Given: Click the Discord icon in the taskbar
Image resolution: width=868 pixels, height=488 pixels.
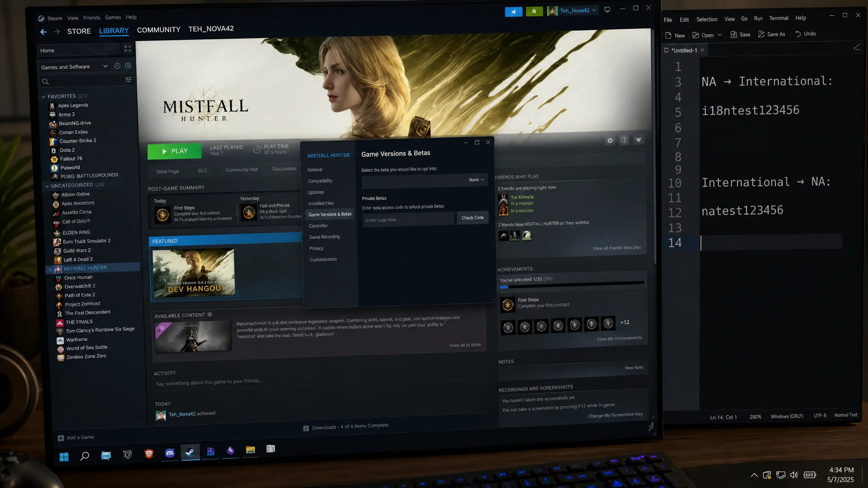Looking at the screenshot, I should [170, 453].
